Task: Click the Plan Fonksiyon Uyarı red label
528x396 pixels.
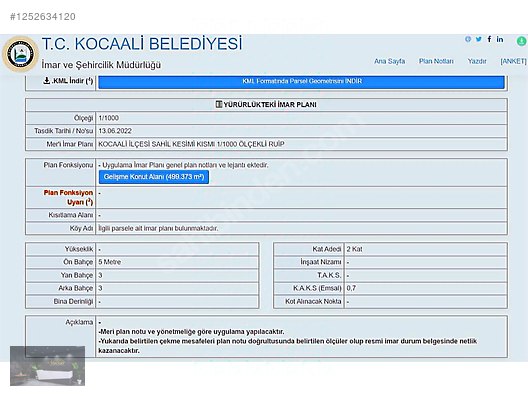Action: pos(68,197)
